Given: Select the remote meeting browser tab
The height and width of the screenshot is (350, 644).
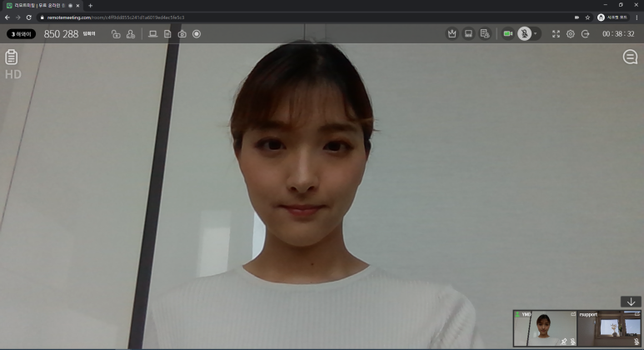Looking at the screenshot, I should point(42,6).
